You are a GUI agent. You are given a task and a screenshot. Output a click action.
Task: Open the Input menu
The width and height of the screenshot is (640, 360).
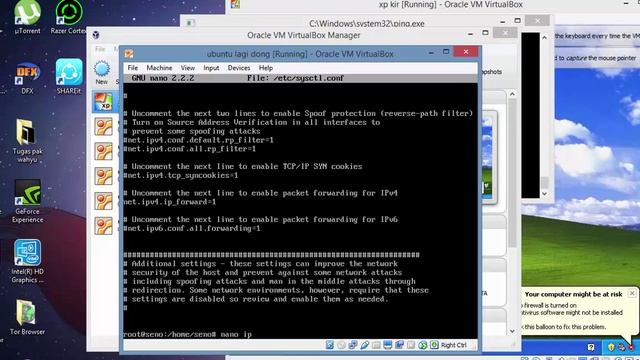coord(211,68)
